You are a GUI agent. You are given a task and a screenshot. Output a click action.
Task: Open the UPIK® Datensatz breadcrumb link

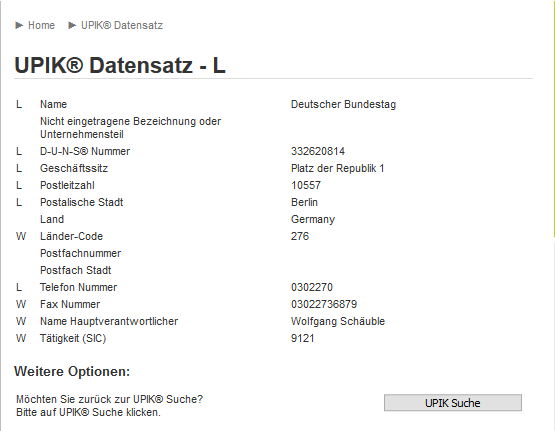122,25
